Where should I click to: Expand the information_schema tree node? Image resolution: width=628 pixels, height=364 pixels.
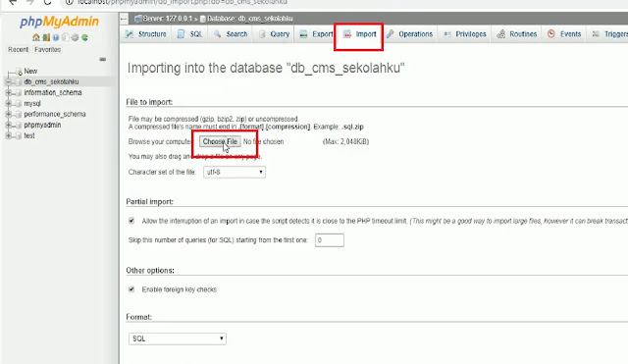pos(8,92)
